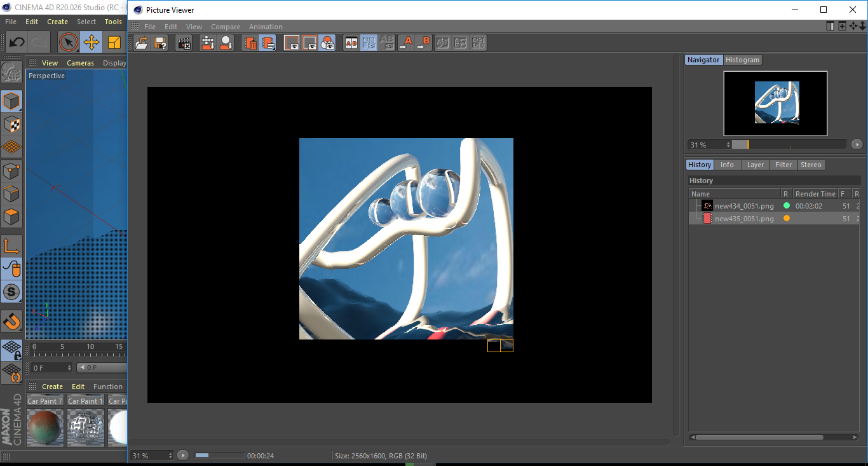
Task: Click the new panel plus icon at top right
Action: (842, 26)
